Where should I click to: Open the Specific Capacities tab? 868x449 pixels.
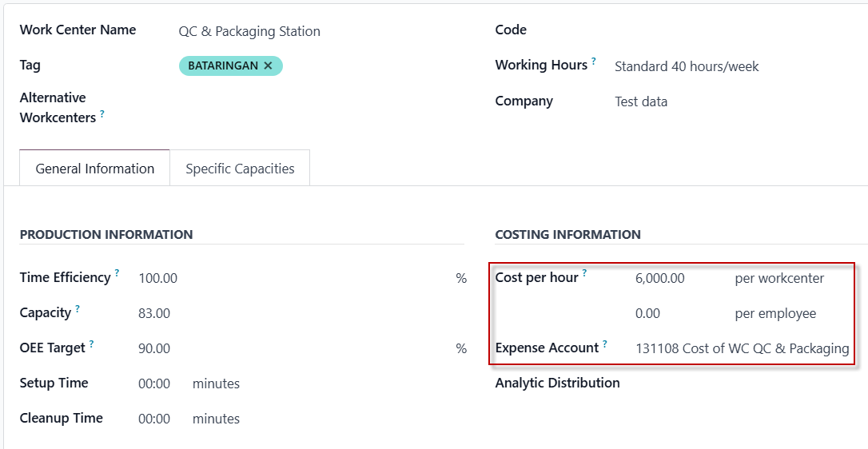[240, 169]
